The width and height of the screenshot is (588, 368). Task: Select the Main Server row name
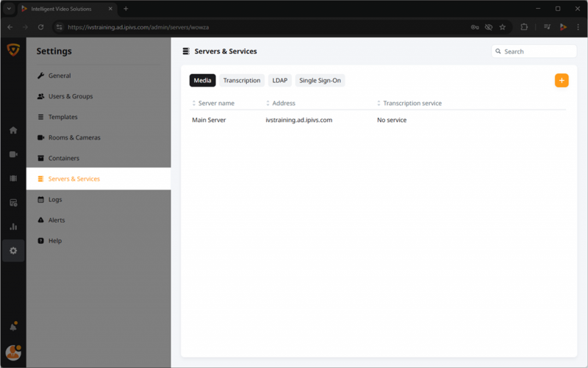click(209, 120)
